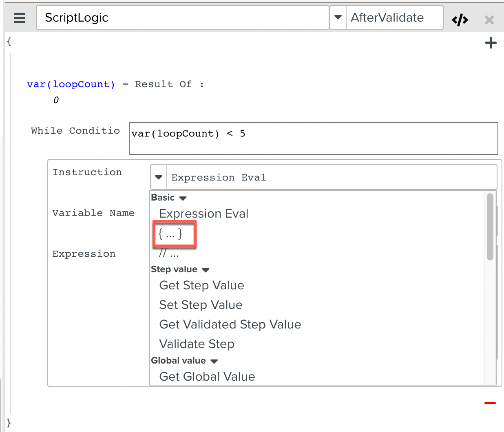Open the hamburger menu icon
Screen dimensions: 504x432
point(20,18)
